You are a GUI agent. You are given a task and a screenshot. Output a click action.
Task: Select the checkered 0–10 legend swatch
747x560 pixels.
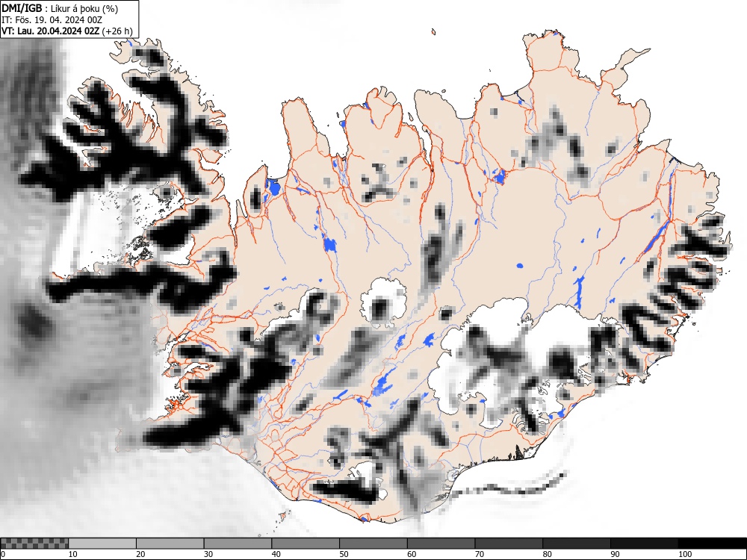(34, 544)
